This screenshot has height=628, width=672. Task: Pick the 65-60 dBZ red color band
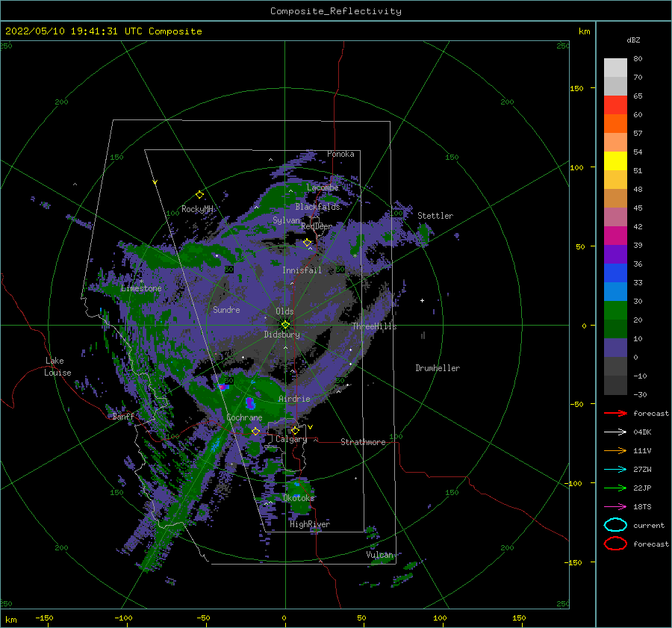[x=615, y=105]
